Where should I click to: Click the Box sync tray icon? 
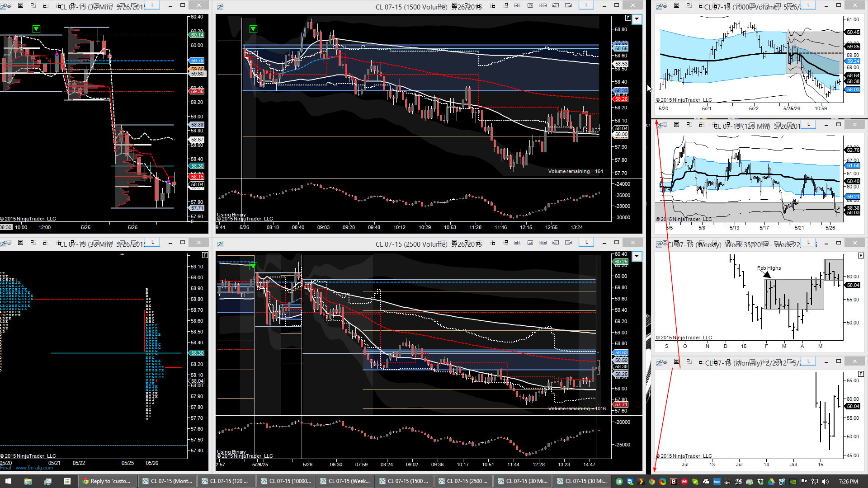pos(717,482)
